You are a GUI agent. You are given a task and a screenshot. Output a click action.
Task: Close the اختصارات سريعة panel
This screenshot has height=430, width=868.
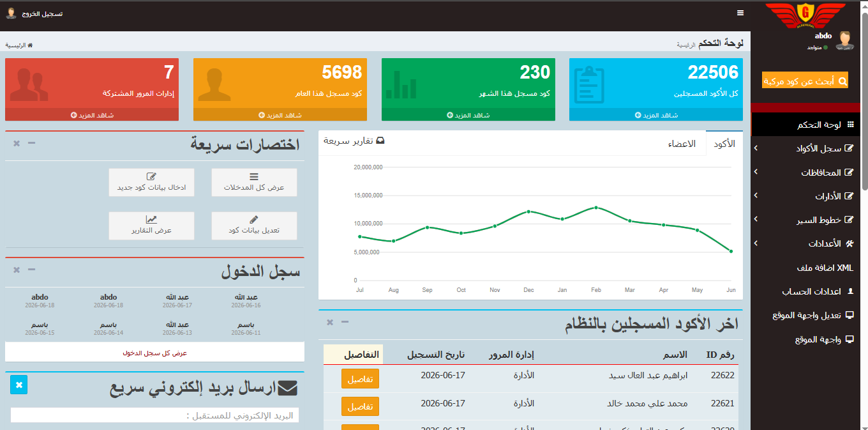tap(17, 144)
